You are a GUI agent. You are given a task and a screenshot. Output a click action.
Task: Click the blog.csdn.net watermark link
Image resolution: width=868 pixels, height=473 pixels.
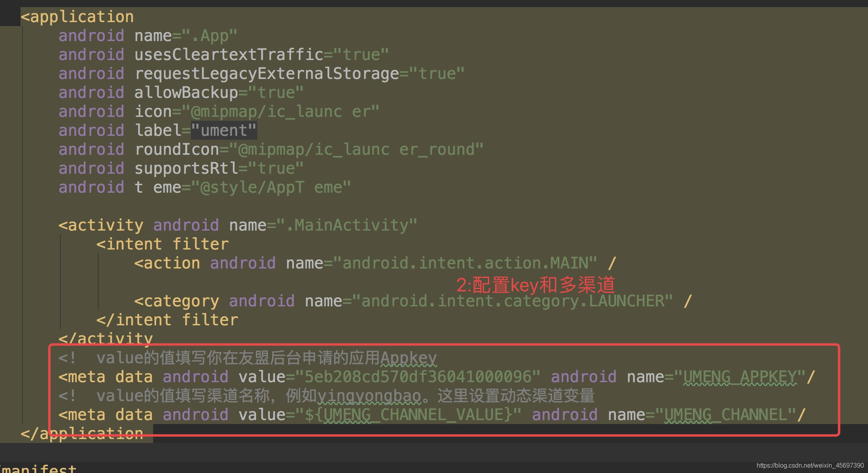click(x=810, y=466)
